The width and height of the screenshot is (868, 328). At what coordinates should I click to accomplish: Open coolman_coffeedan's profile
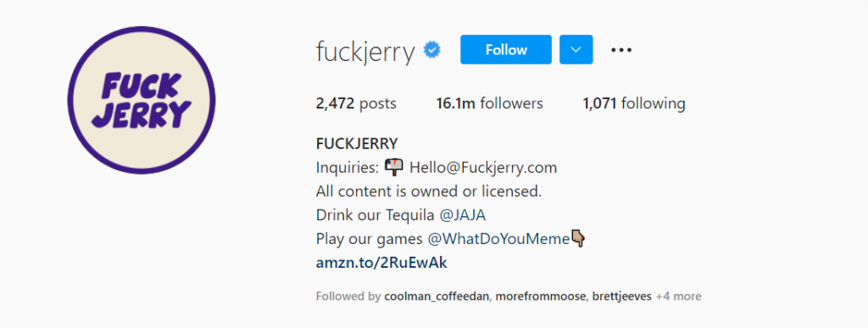437,296
